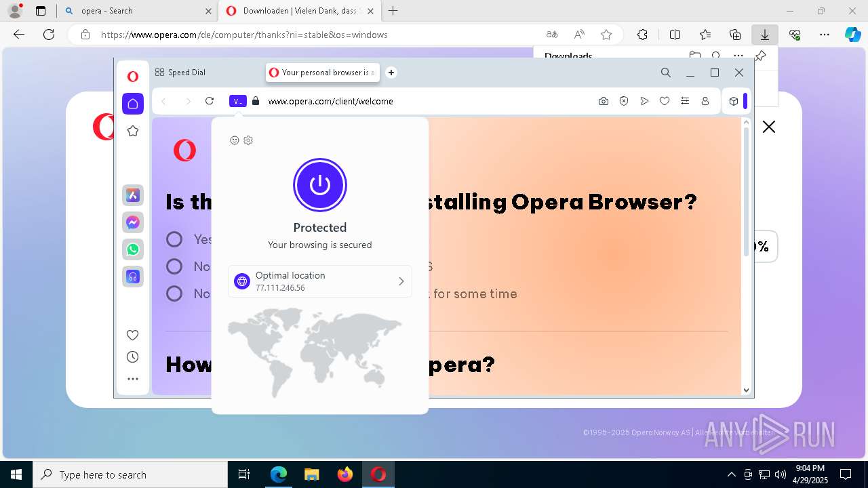Switch to the Speed Dial tab in Opera
Viewport: 868px width, 488px height.
click(x=180, y=73)
